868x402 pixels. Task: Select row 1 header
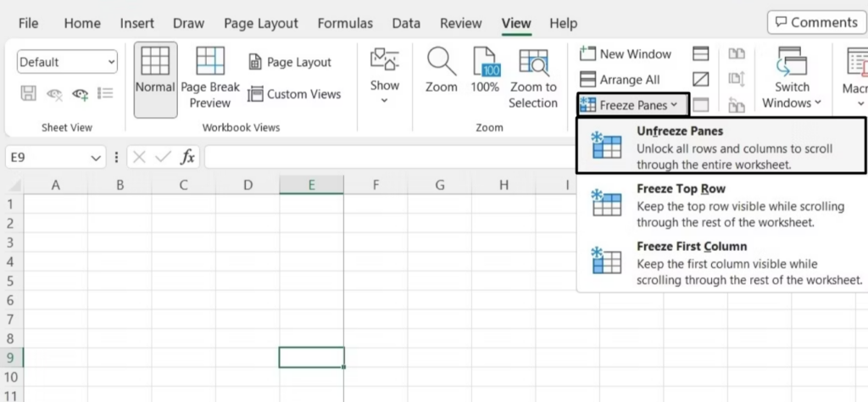pyautogui.click(x=12, y=204)
